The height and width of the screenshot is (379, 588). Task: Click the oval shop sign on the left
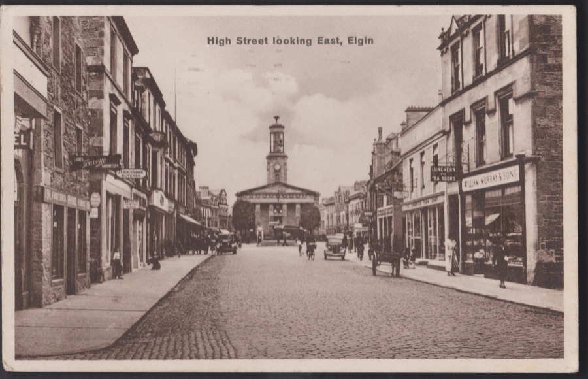tap(131, 174)
